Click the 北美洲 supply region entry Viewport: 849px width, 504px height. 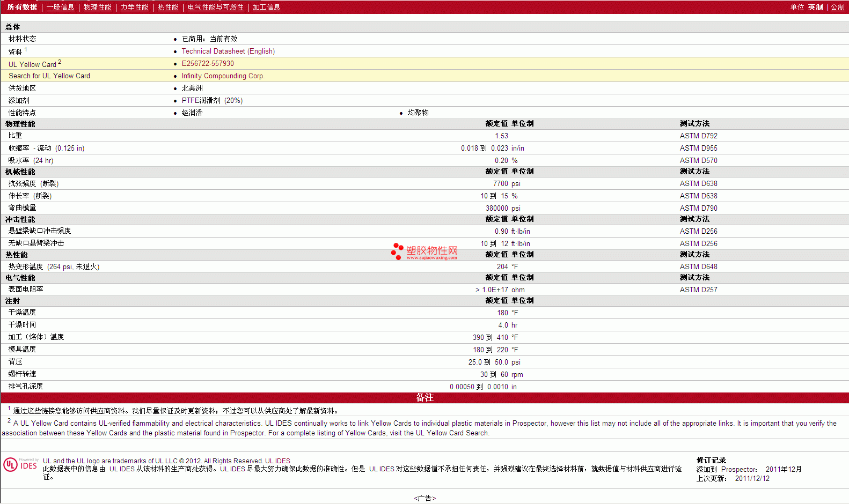tap(192, 88)
